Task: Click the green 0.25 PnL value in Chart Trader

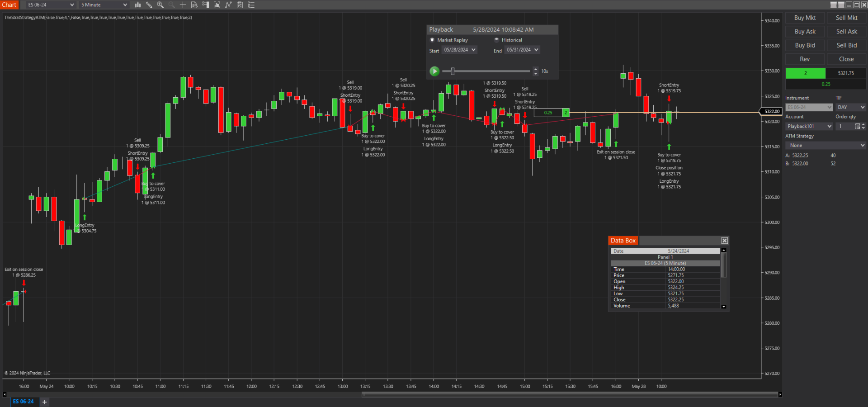Action: (826, 84)
